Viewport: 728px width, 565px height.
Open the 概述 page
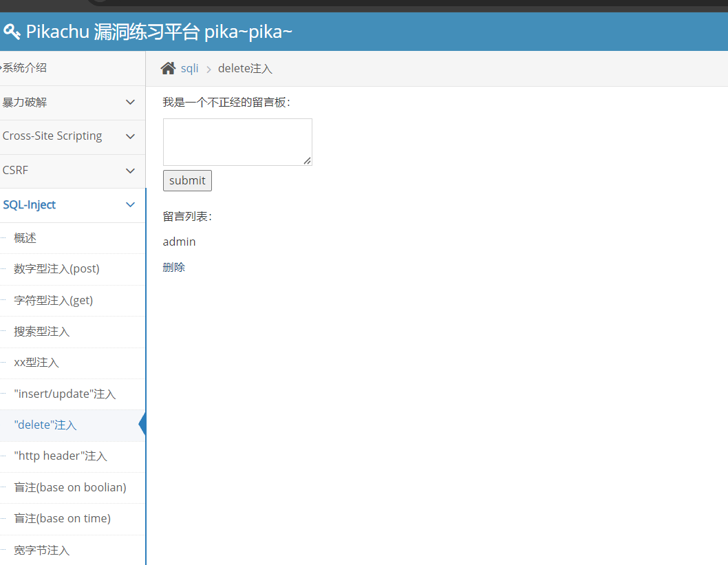click(x=25, y=238)
